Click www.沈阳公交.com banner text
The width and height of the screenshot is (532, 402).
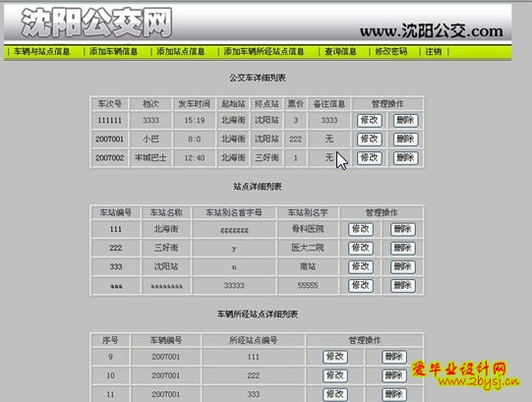tap(432, 30)
